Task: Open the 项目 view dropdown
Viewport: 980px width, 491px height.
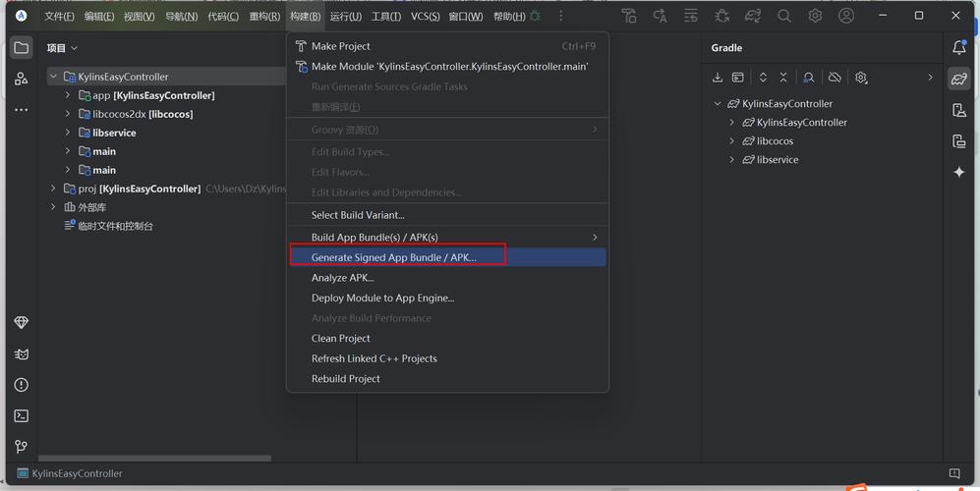Action: pos(62,47)
